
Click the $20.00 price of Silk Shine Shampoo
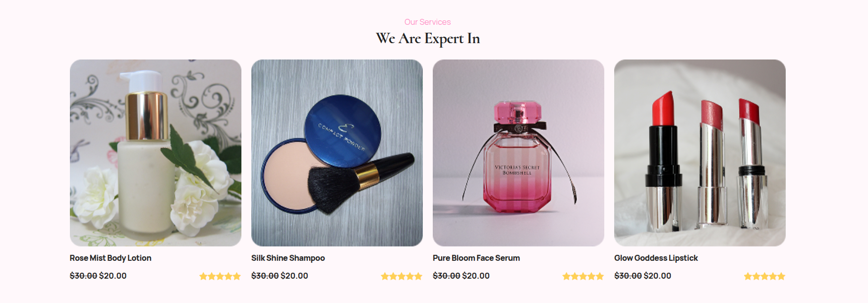click(x=294, y=276)
